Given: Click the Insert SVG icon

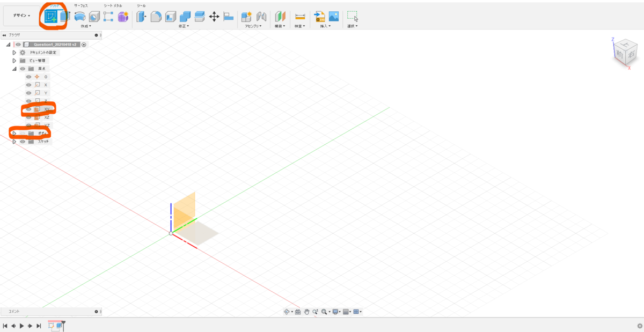Looking at the screenshot, I should coord(320,17).
